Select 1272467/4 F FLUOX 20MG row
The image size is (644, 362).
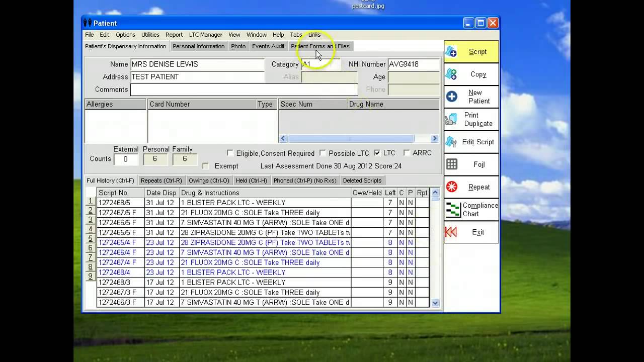point(263,262)
